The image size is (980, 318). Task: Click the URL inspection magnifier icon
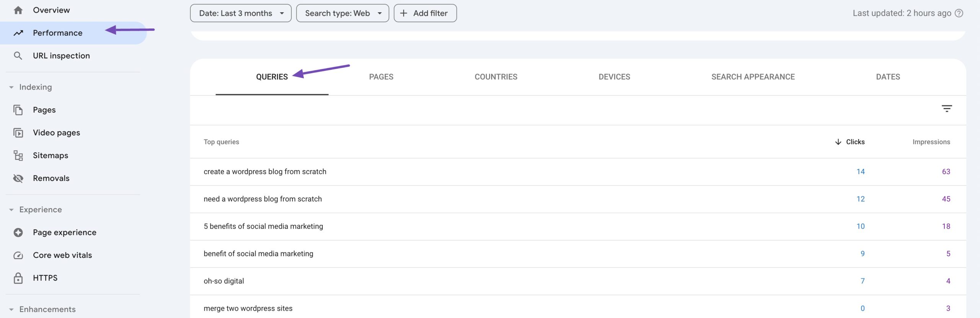pos(18,56)
